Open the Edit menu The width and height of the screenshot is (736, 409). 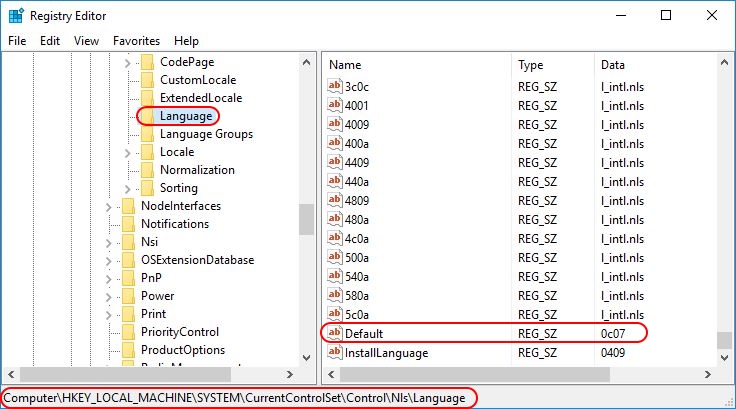50,41
